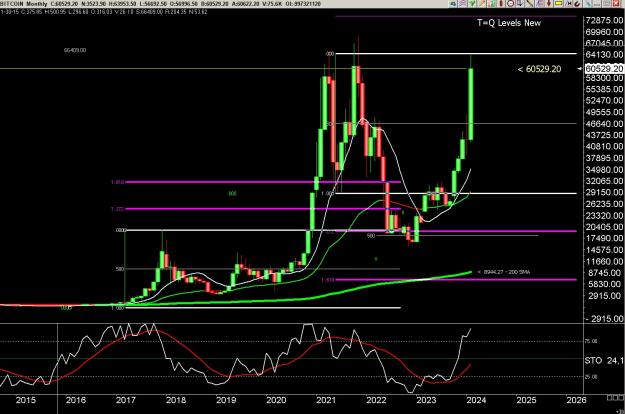Click the 64130.00 price axis label
Viewport: 625px width, 414px height.
pos(604,55)
